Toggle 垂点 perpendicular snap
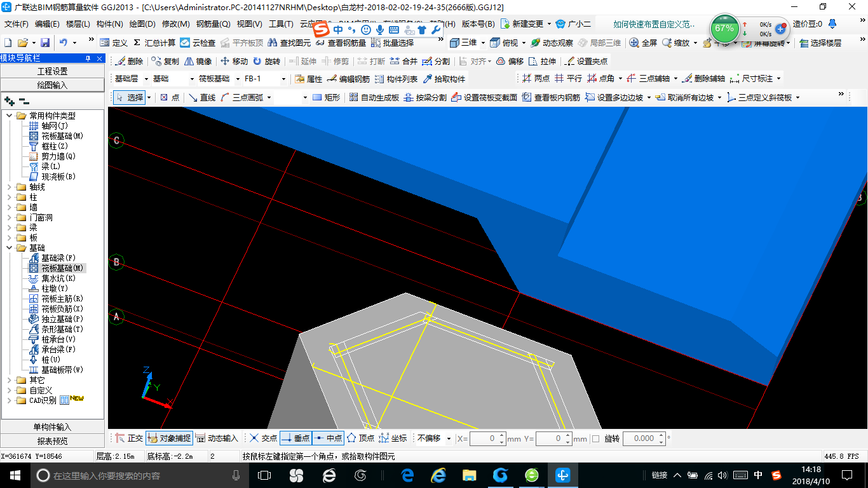The image size is (868, 488). (x=295, y=438)
